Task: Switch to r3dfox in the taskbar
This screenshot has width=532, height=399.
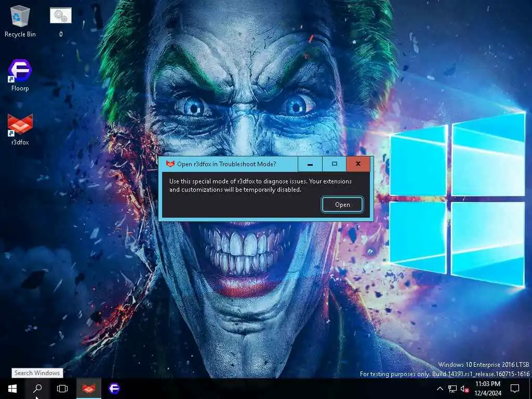Action: [89, 389]
